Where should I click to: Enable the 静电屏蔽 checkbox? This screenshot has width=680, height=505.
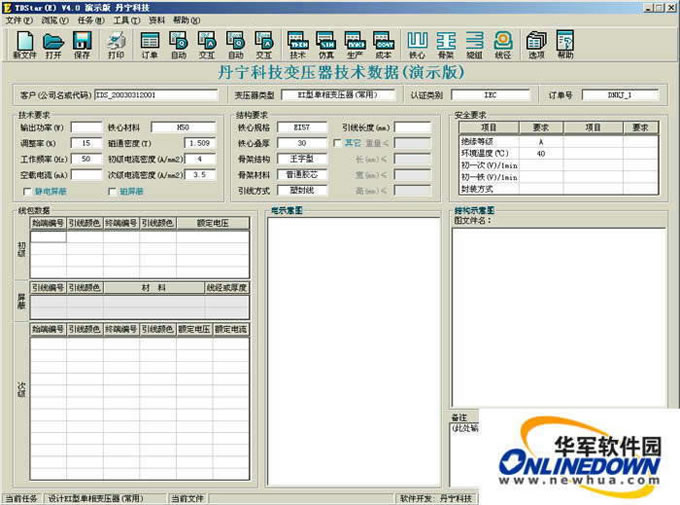click(26, 191)
